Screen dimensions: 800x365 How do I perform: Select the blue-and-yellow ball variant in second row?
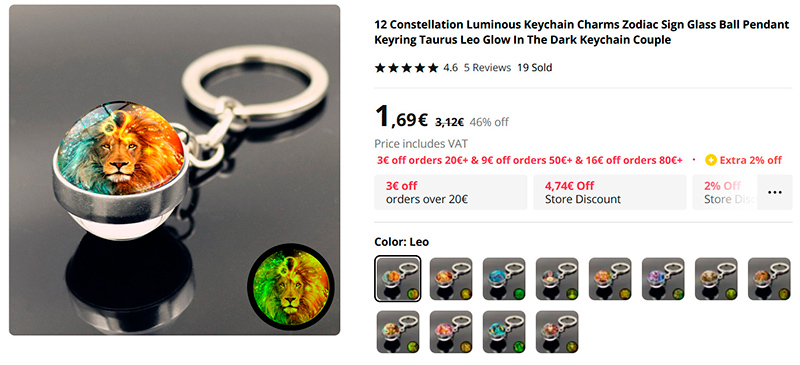[504, 332]
